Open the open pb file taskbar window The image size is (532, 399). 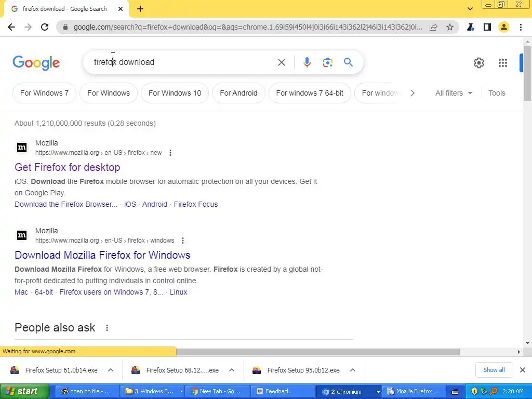(87, 392)
